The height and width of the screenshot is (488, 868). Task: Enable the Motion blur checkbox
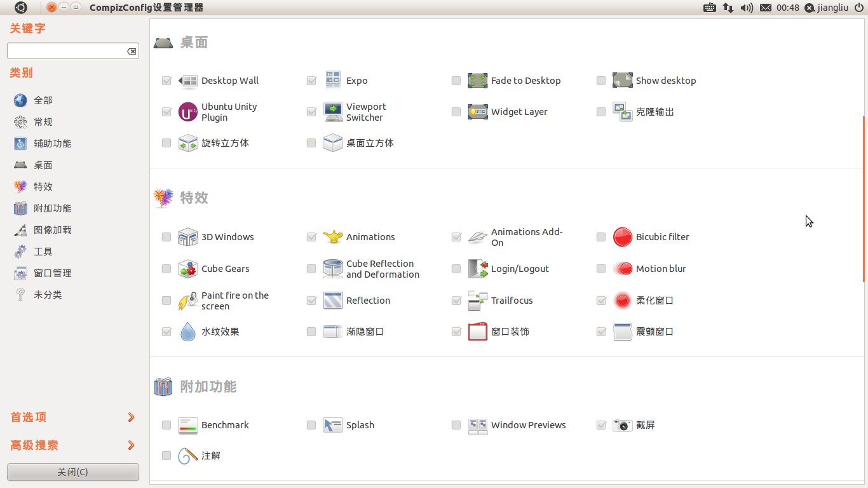601,269
